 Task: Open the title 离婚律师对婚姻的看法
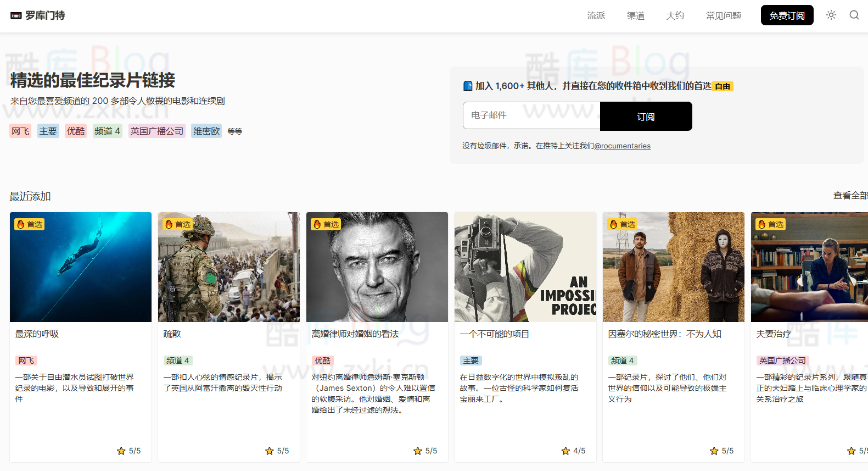355,334
